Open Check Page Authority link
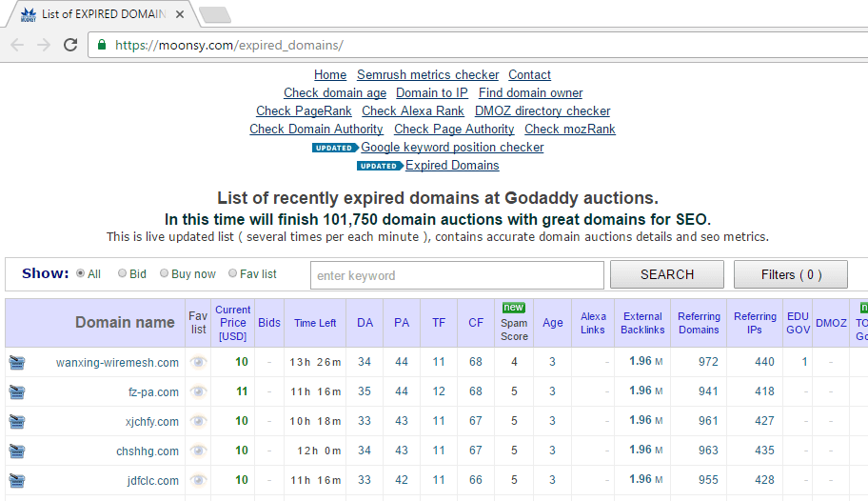 tap(454, 130)
